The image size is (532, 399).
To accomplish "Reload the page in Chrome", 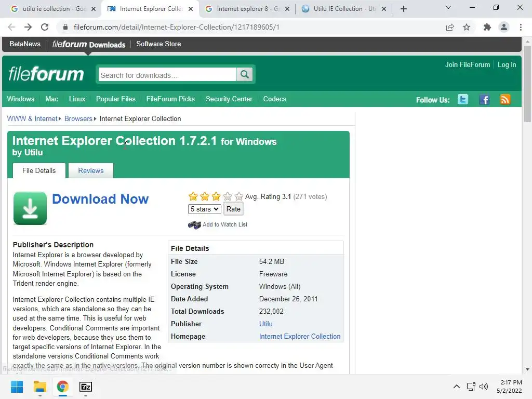I will point(45,27).
